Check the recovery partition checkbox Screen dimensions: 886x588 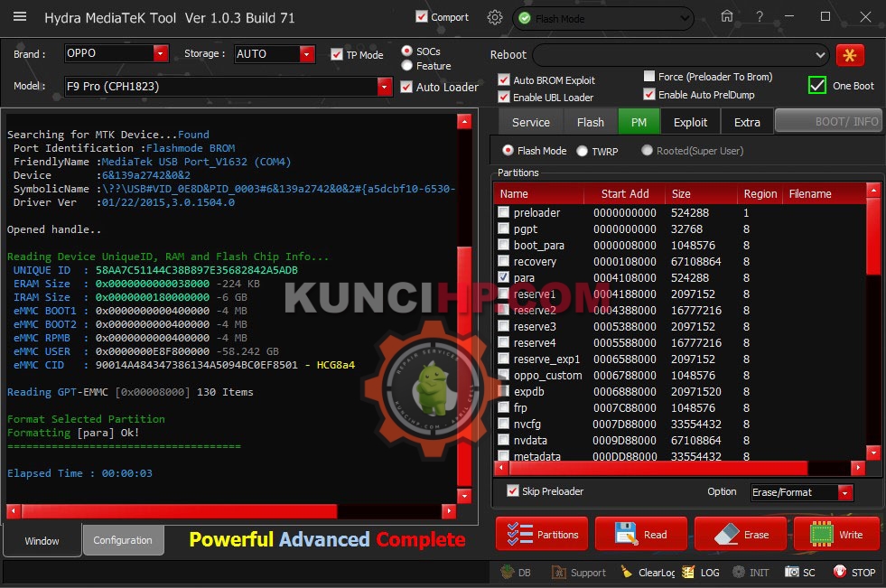(x=503, y=260)
